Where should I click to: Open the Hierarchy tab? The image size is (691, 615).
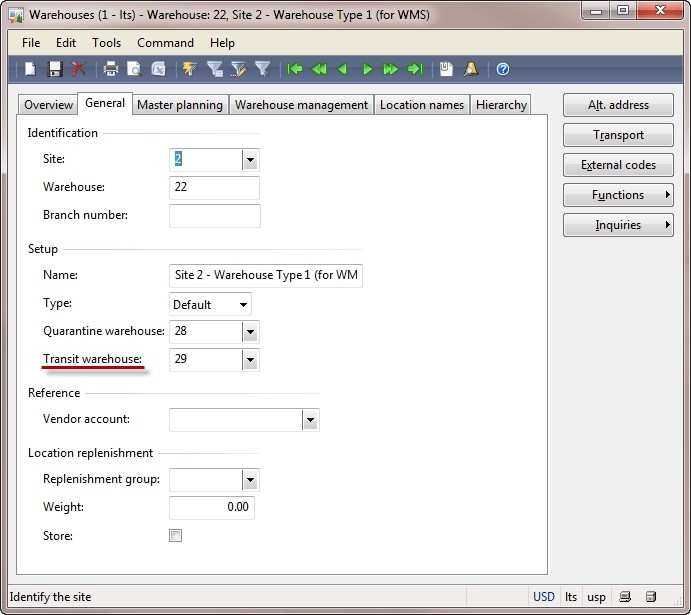point(501,105)
